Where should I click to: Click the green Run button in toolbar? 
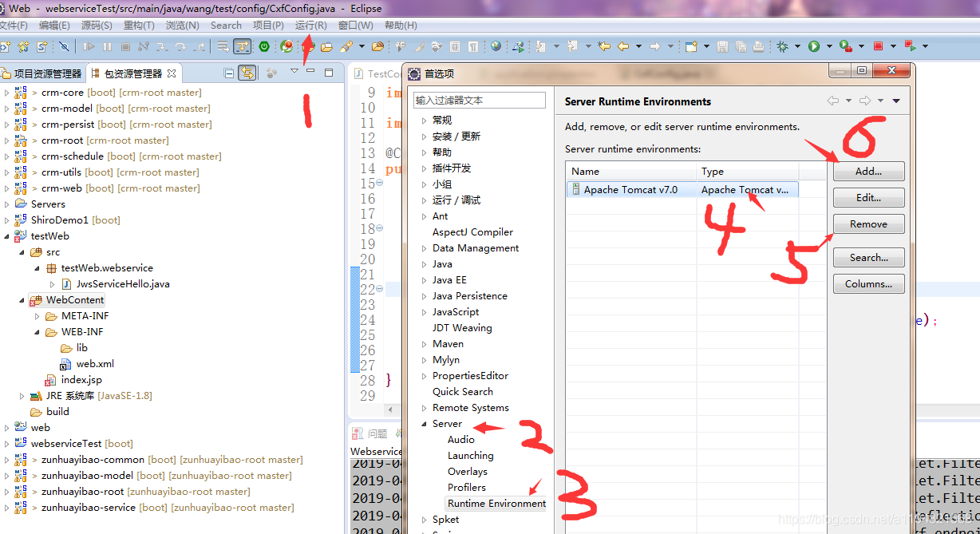point(814,46)
